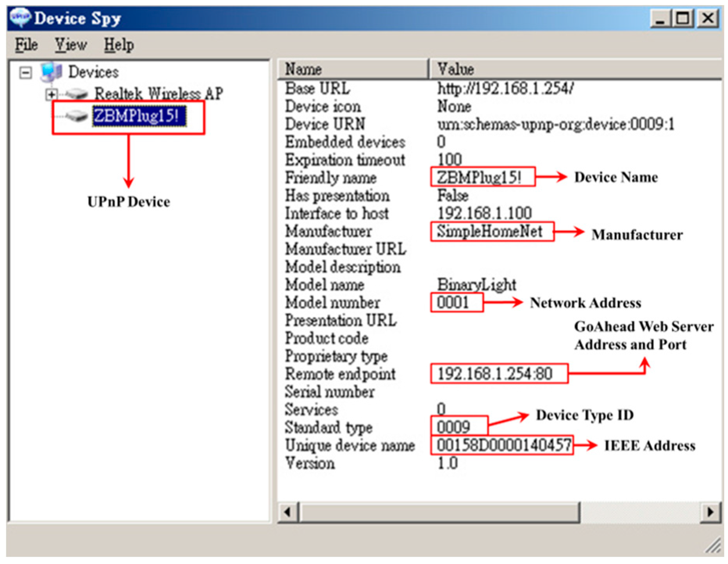Image resolution: width=728 pixels, height=564 pixels.
Task: Click the Value column header
Action: click(574, 69)
